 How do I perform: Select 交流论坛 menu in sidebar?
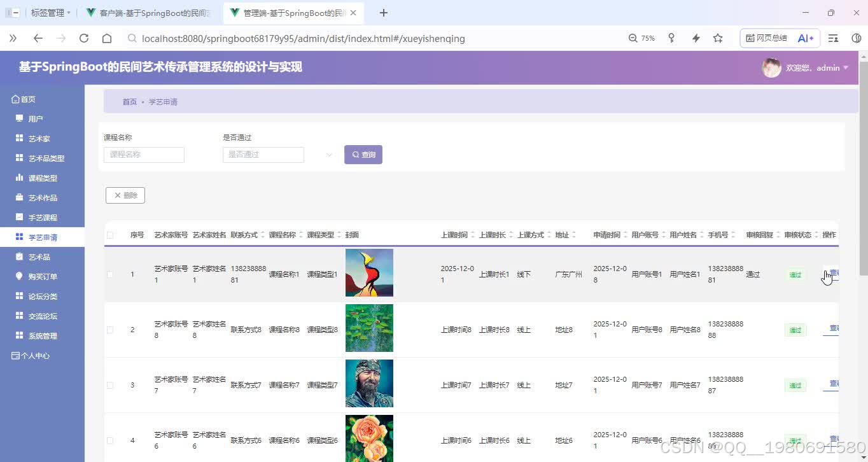coord(43,316)
